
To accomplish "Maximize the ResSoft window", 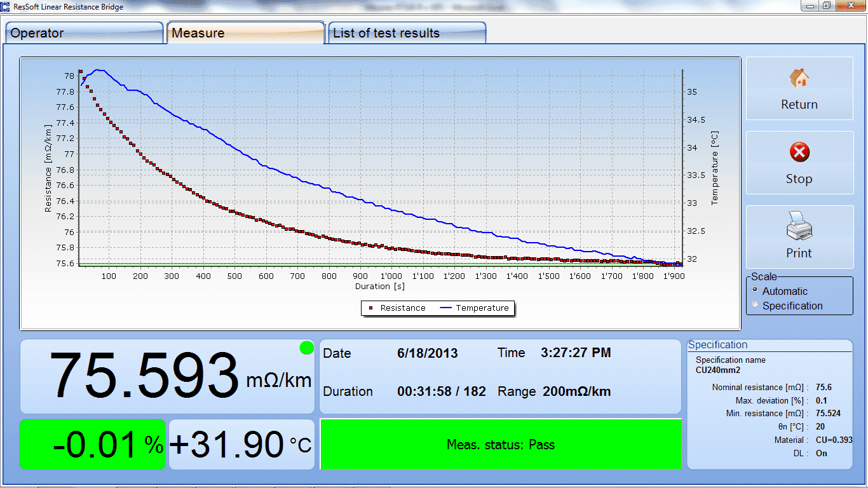I will coord(826,6).
